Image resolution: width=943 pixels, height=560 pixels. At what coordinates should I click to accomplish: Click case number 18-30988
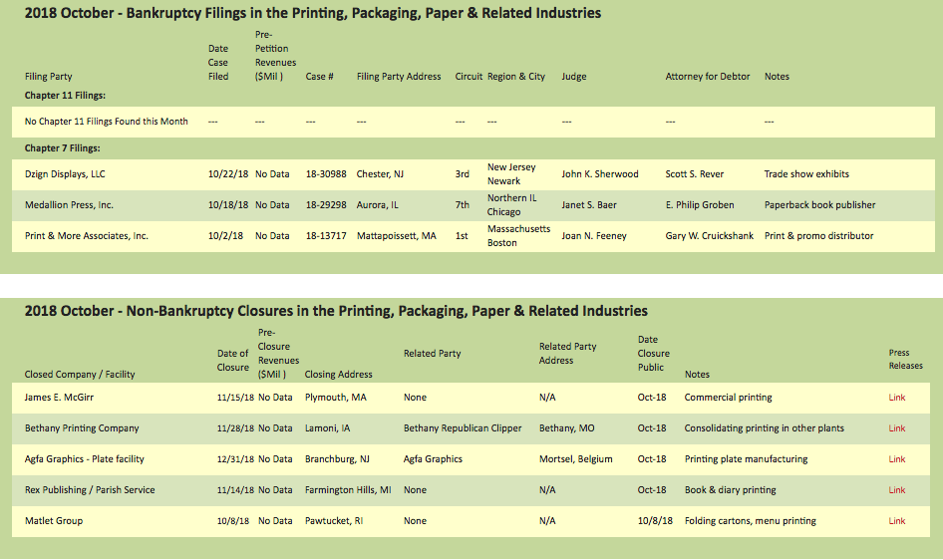point(326,174)
